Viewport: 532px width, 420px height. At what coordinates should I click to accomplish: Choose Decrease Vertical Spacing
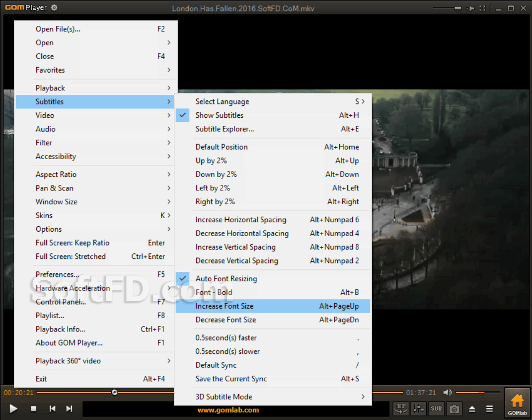[x=273, y=260]
